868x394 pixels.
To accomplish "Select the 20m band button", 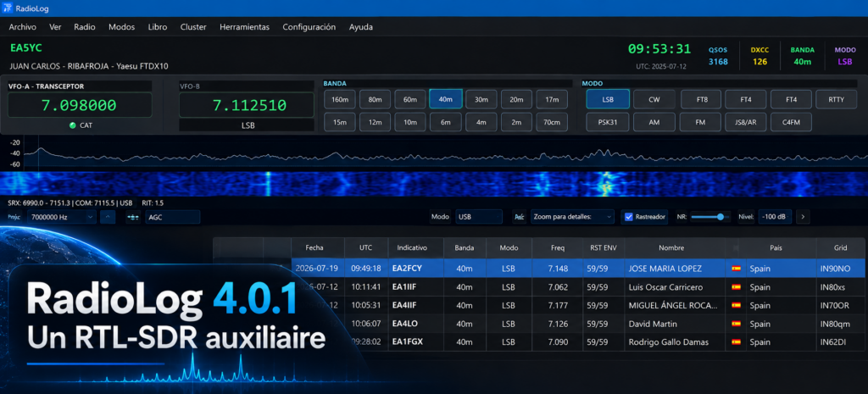I will click(x=516, y=99).
